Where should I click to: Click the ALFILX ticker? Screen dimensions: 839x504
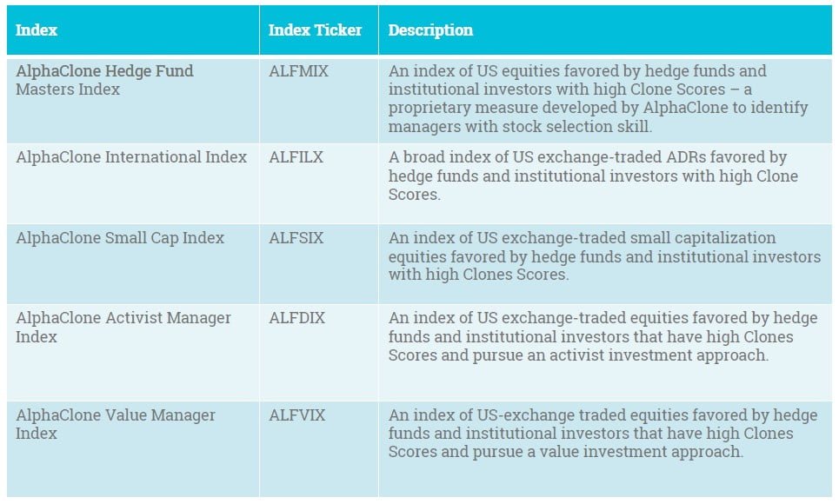coord(296,157)
